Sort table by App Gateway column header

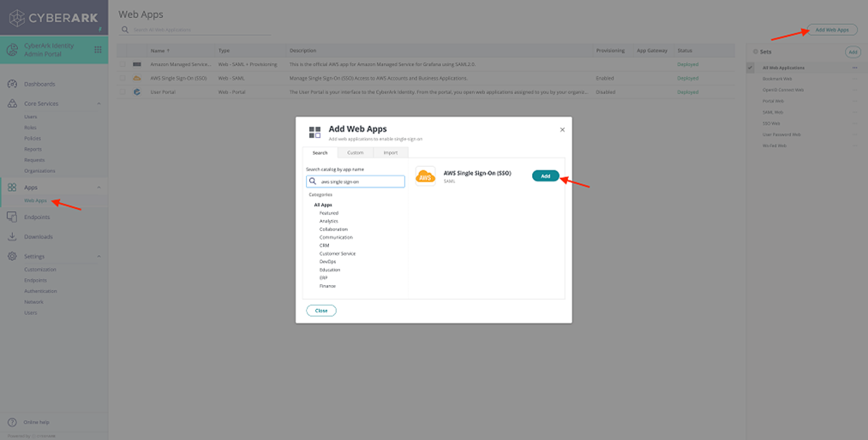pyautogui.click(x=652, y=51)
